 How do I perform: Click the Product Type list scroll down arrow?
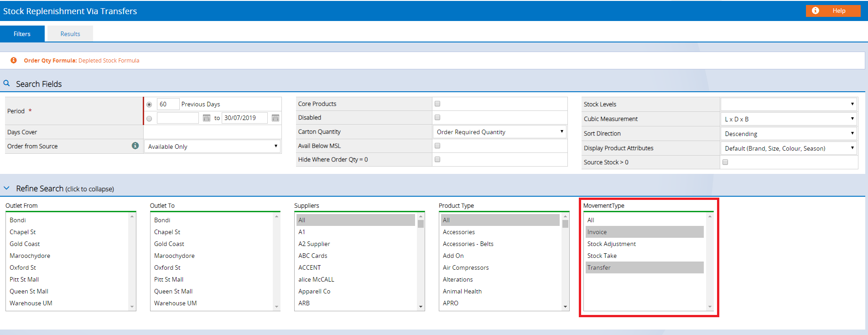[565, 307]
